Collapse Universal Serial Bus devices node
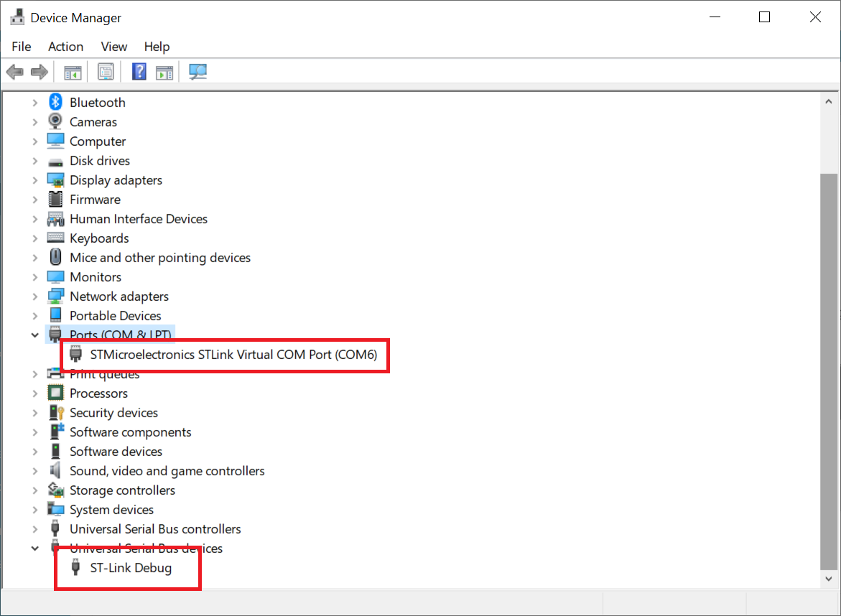This screenshot has height=616, width=841. pos(34,549)
